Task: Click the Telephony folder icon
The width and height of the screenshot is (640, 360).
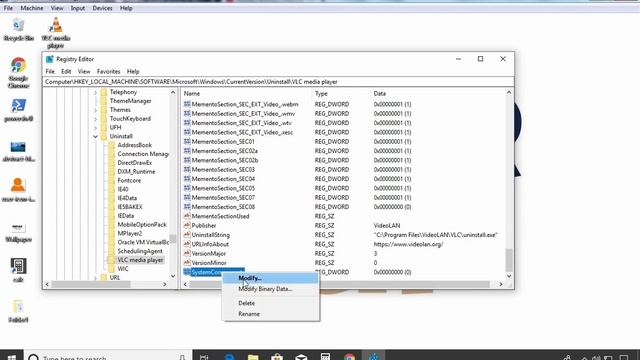Action: point(104,92)
